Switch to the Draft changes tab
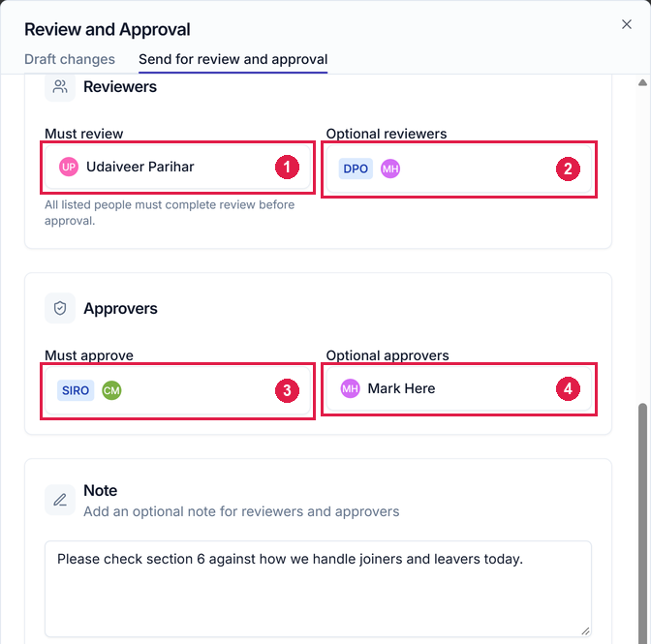Image resolution: width=651 pixels, height=644 pixels. 70,59
